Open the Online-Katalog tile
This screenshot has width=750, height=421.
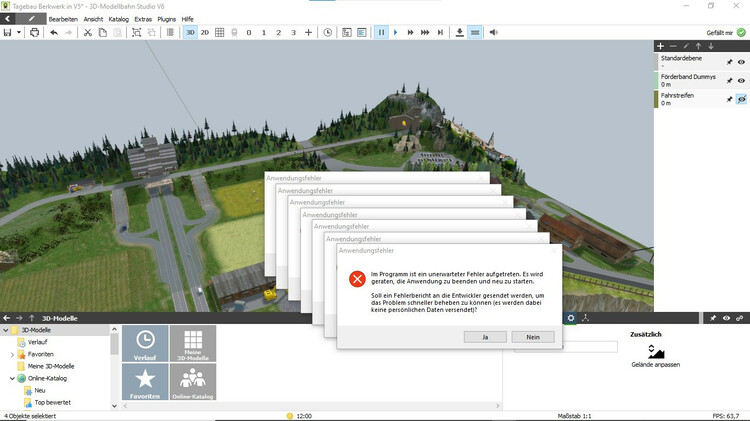193,382
